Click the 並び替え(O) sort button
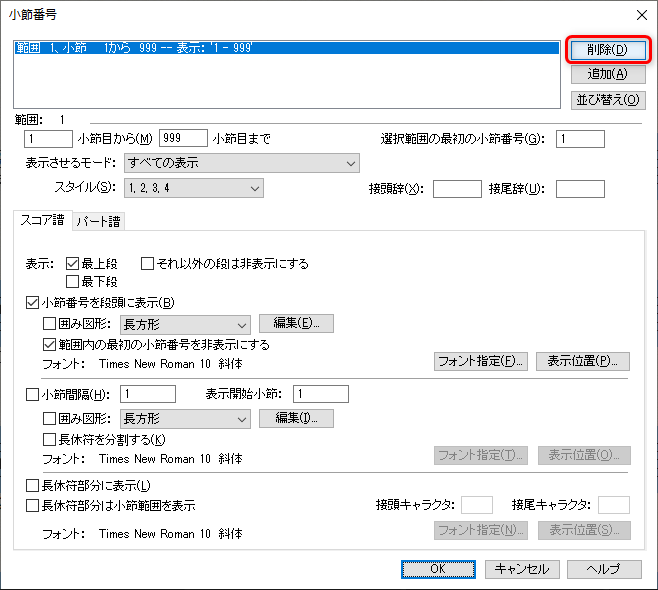 click(608, 100)
